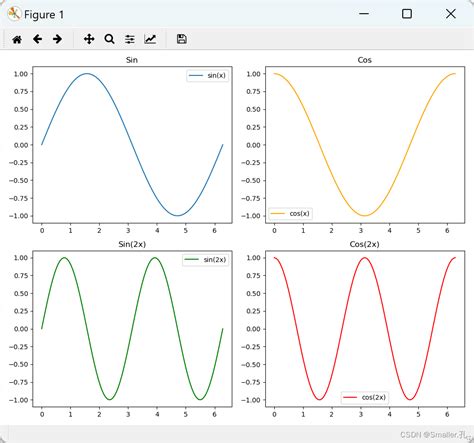Select the Zoom to rectangle tool
Image resolution: width=474 pixels, height=443 pixels.
click(x=109, y=39)
